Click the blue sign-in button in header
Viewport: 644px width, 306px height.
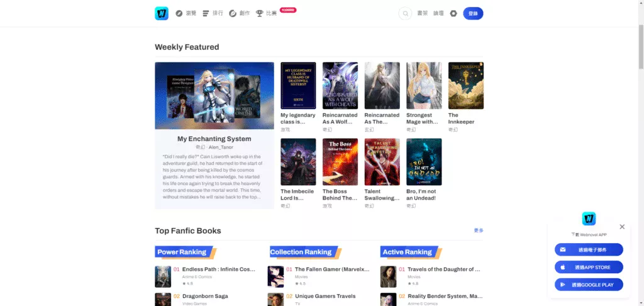coord(473,13)
